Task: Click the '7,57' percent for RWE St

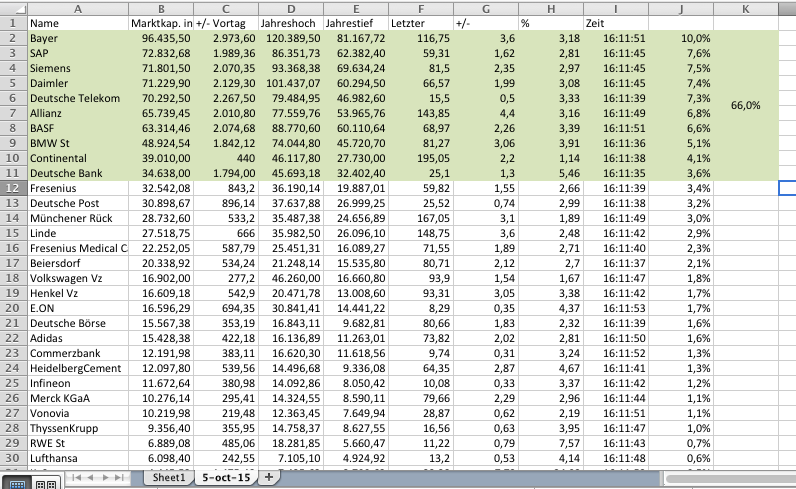Action: coord(551,443)
